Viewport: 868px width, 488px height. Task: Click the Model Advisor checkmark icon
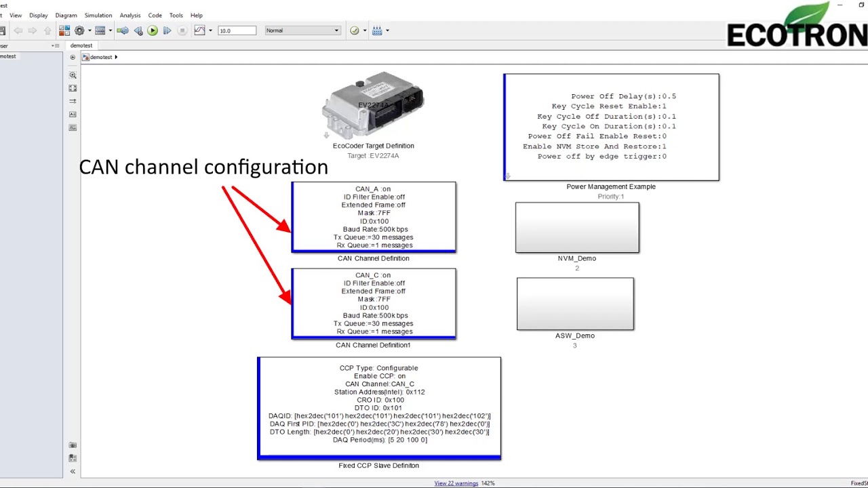(354, 30)
